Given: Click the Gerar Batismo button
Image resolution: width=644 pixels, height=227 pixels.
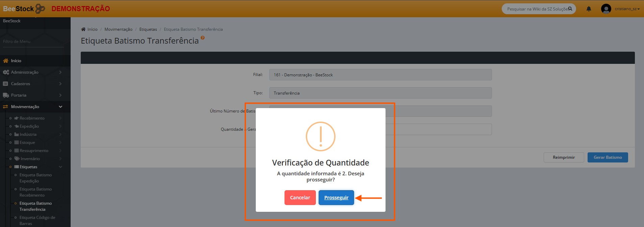Looking at the screenshot, I should pos(608,157).
